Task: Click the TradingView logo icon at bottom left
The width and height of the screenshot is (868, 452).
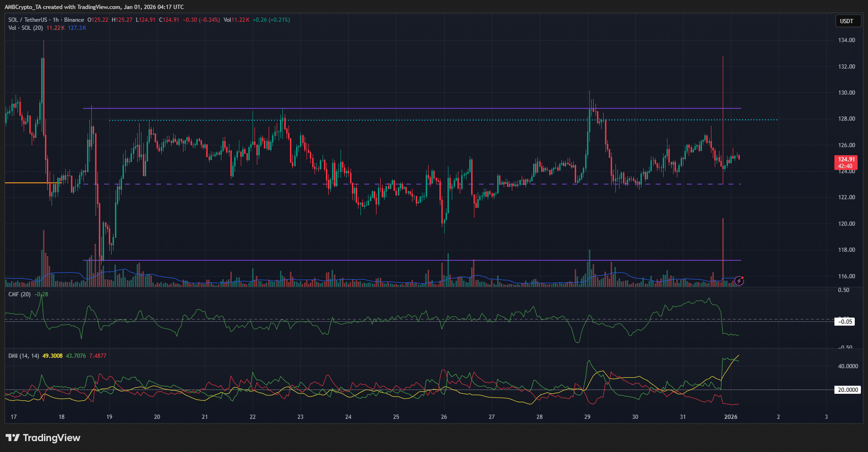Action: (13, 438)
